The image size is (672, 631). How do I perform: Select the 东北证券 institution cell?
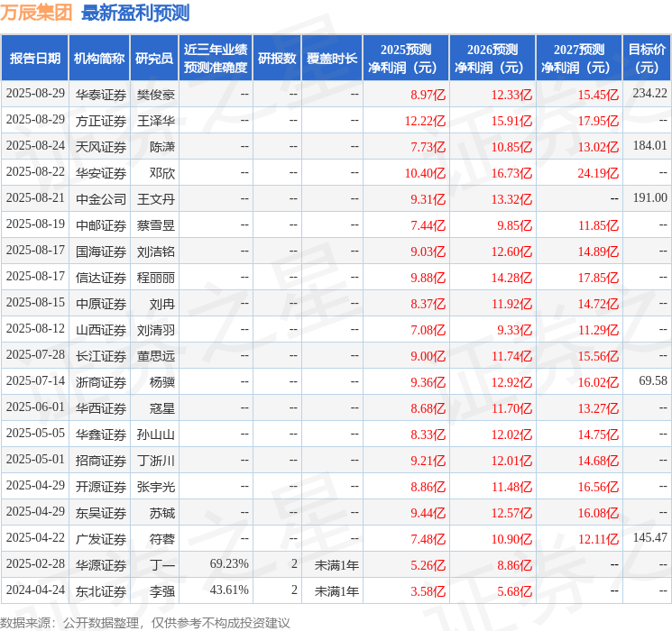[x=101, y=591]
